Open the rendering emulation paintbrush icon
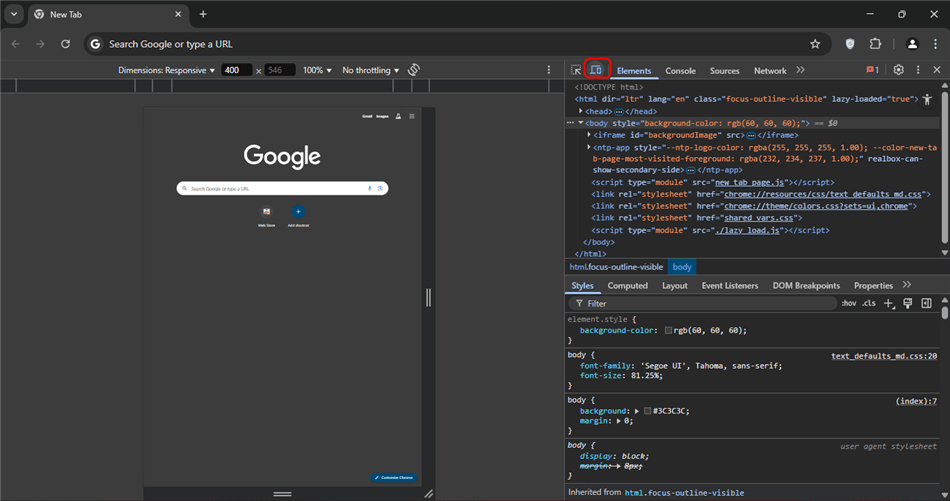 pos(907,303)
